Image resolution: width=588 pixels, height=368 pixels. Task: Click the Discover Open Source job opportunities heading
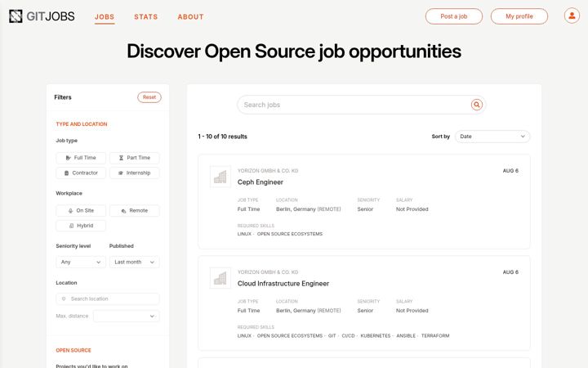294,52
